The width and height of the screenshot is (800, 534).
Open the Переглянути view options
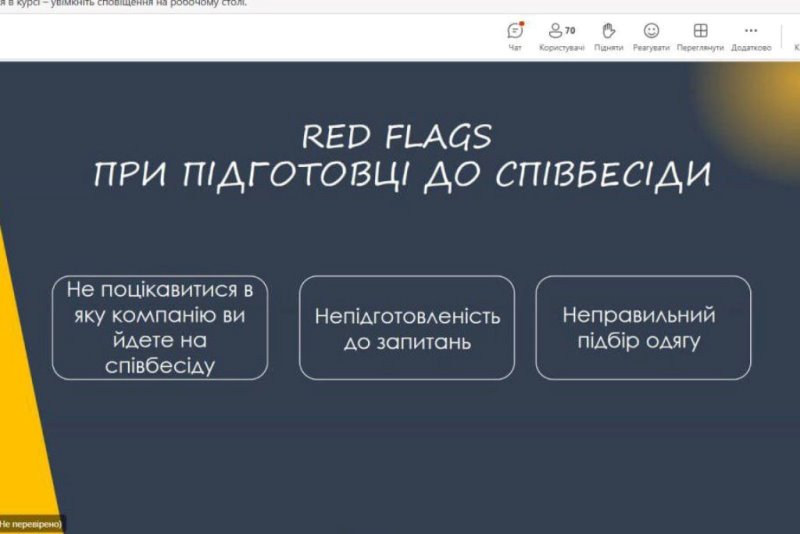point(701,37)
